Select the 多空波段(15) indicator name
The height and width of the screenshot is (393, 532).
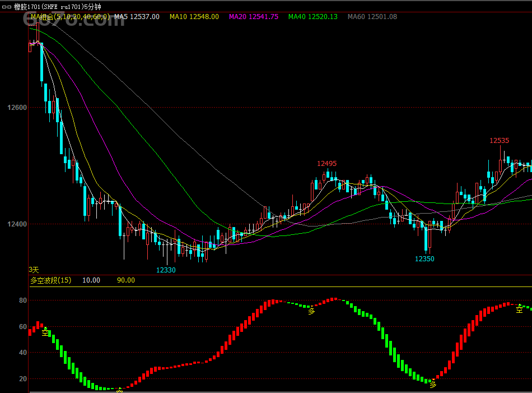click(51, 280)
